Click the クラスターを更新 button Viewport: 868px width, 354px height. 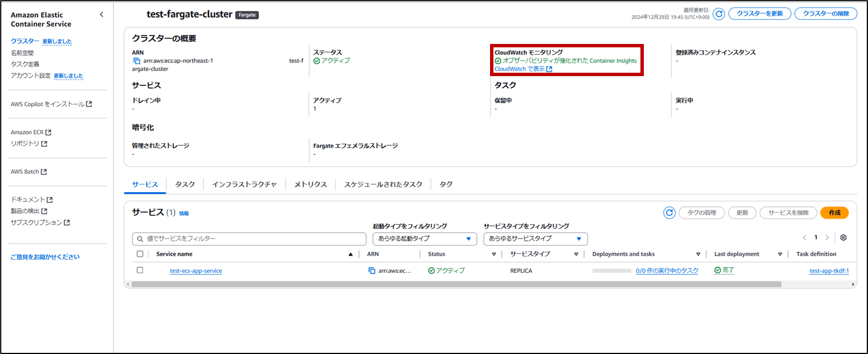[x=759, y=14]
